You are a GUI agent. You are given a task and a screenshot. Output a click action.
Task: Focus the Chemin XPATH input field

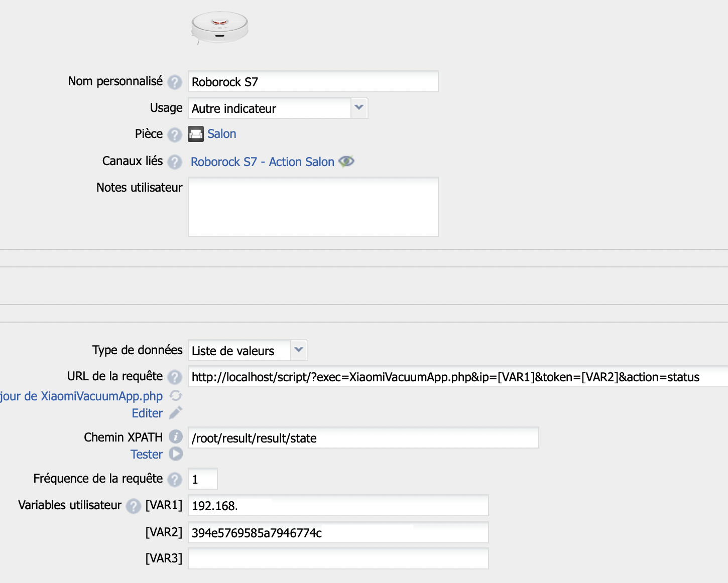pyautogui.click(x=363, y=438)
